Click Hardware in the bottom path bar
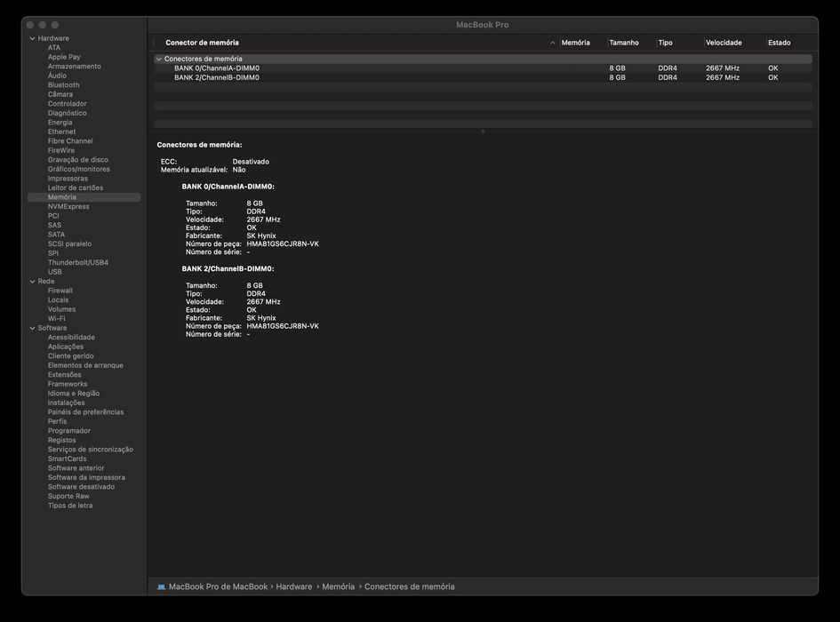 [294, 586]
